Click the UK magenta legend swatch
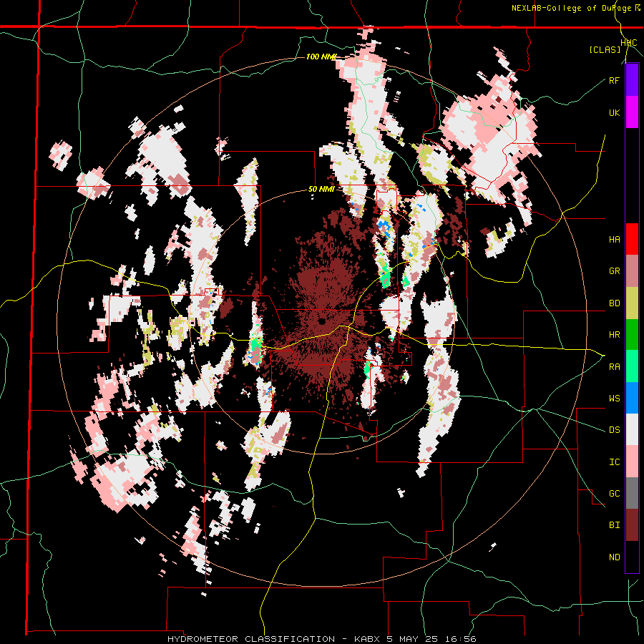The image size is (644, 644). point(632,112)
